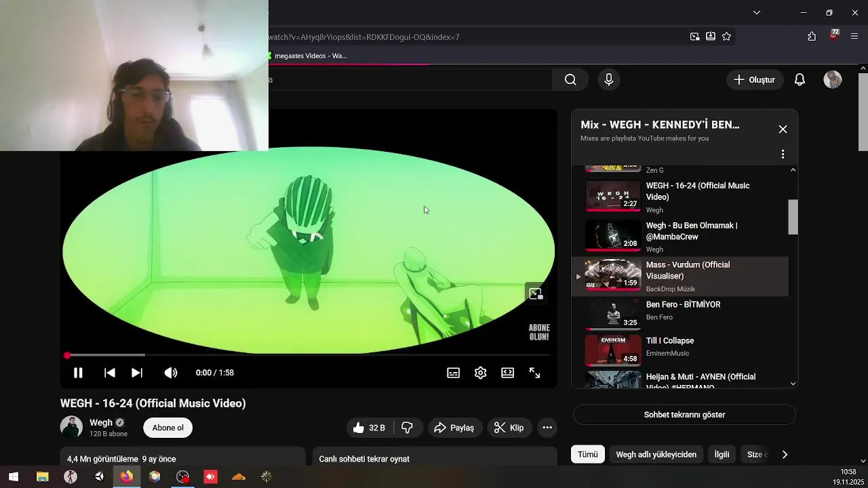Click the Klip scissors button
This screenshot has width=868, height=488.
pos(509,428)
